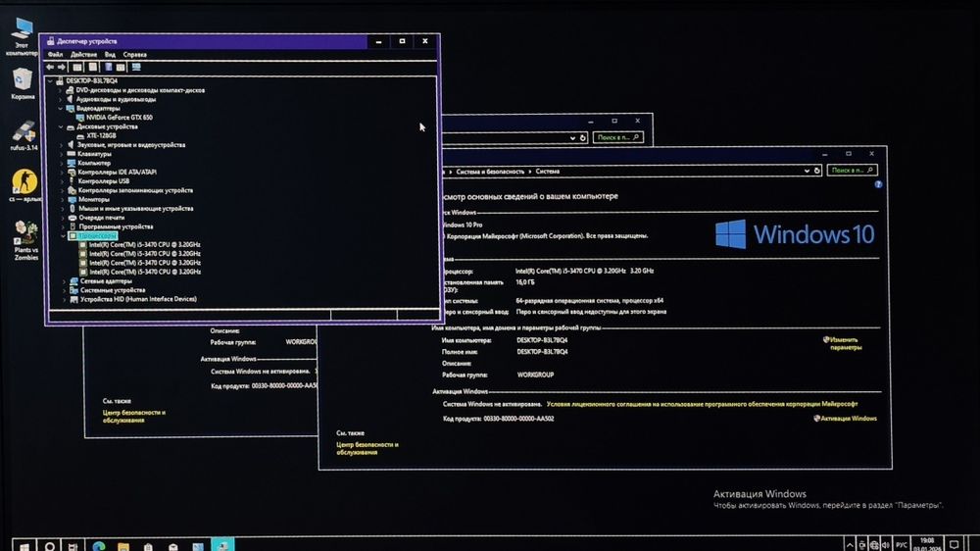Click the Активация Windows link
The height and width of the screenshot is (551, 980).
(845, 419)
